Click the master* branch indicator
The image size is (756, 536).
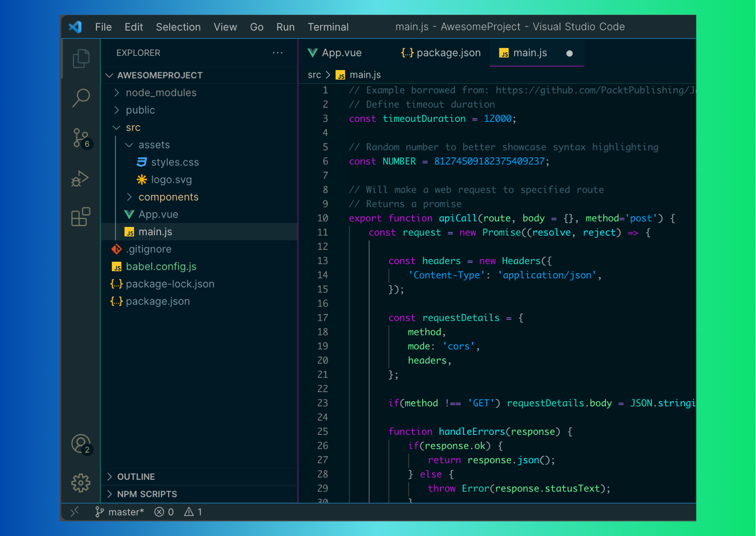pyautogui.click(x=119, y=512)
